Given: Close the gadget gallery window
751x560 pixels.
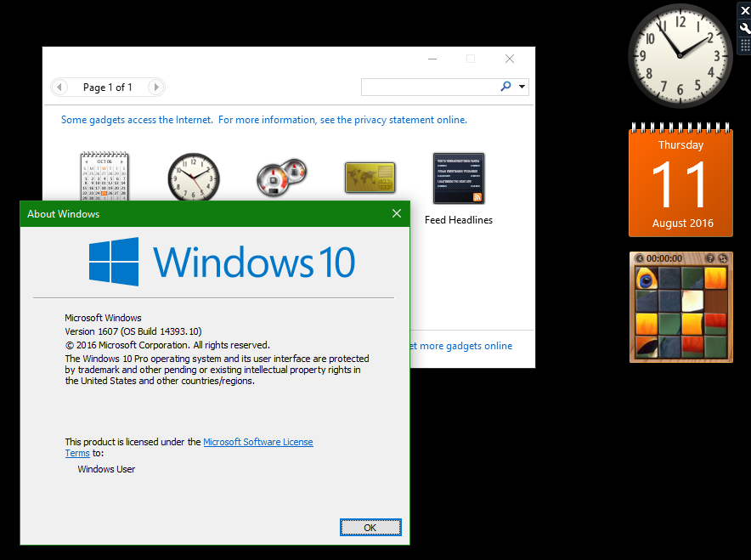Looking at the screenshot, I should (x=510, y=59).
